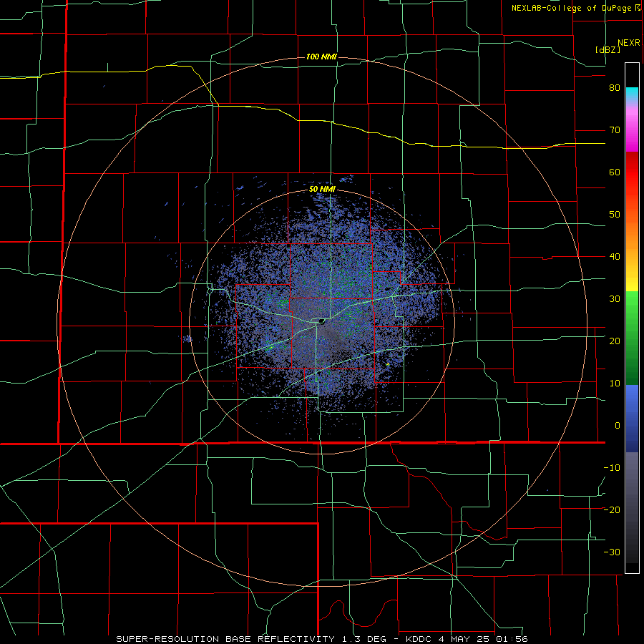This screenshot has height=644, width=644.
Task: Click the 70 value on the dBZ scale
Action: pyautogui.click(x=615, y=130)
